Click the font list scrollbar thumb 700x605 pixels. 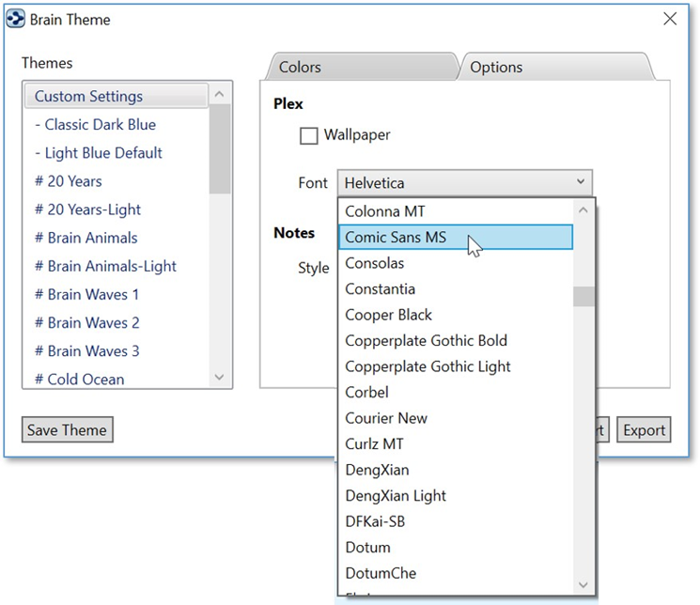[583, 297]
